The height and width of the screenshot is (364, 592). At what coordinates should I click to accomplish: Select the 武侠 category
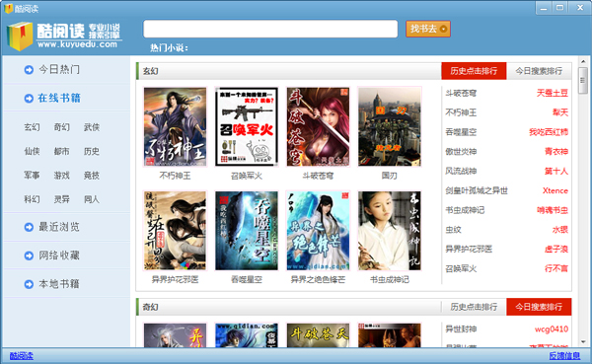[92, 127]
